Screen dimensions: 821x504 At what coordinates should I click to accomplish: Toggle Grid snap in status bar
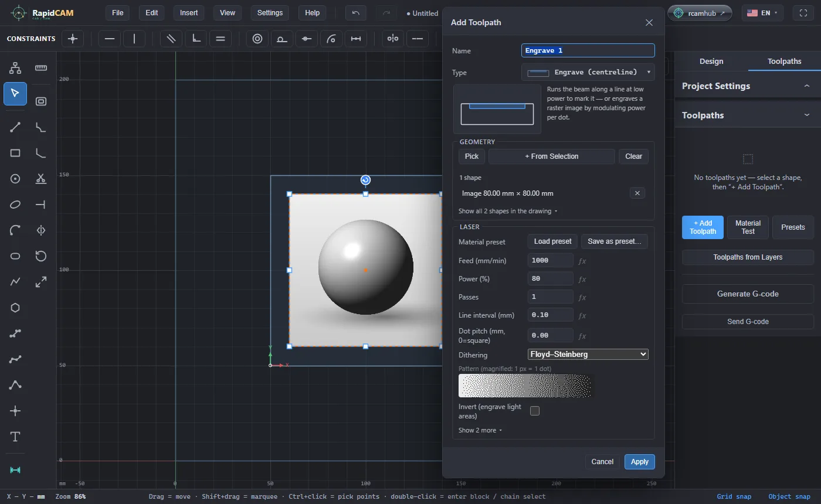734,496
